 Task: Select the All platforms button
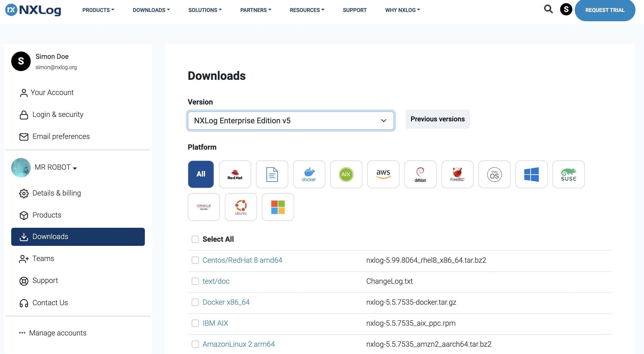tap(201, 174)
